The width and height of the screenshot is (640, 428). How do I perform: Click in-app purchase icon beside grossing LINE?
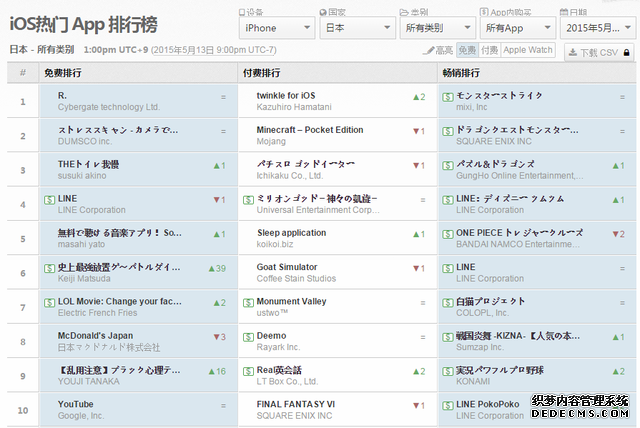(x=448, y=268)
